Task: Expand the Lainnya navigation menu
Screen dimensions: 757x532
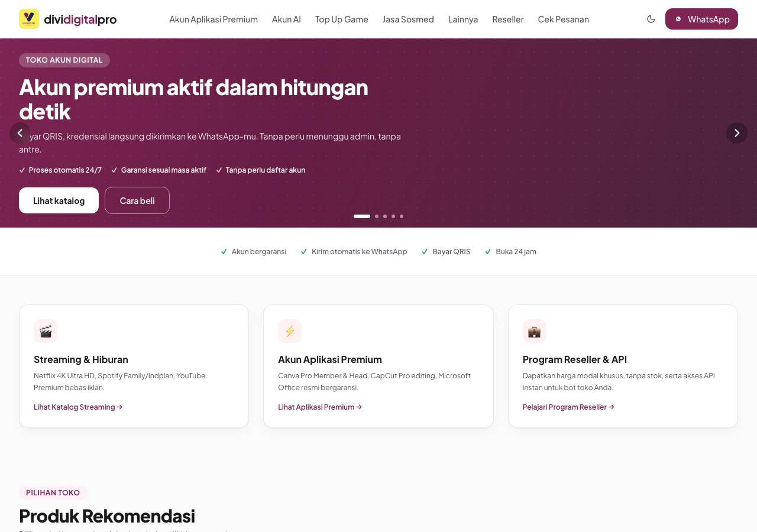Action: coord(463,19)
